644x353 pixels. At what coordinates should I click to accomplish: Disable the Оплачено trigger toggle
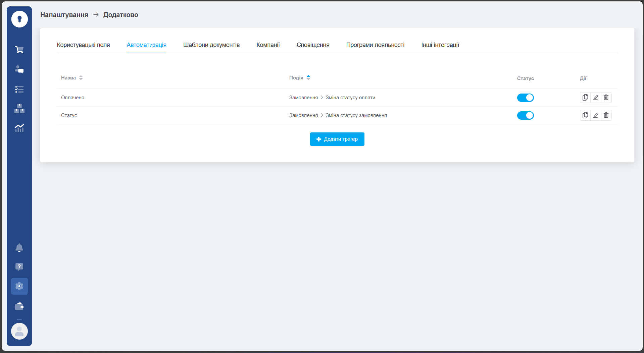[526, 98]
